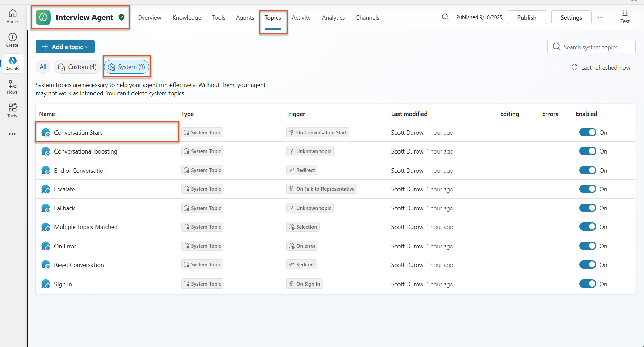Toggle the Fallback topic enabled switch

point(588,208)
